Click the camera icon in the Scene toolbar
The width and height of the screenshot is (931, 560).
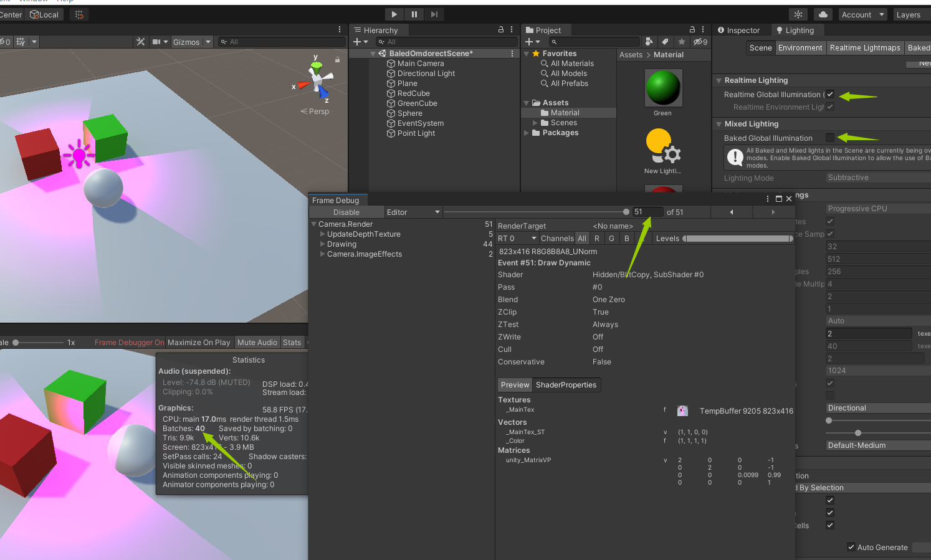coord(156,42)
